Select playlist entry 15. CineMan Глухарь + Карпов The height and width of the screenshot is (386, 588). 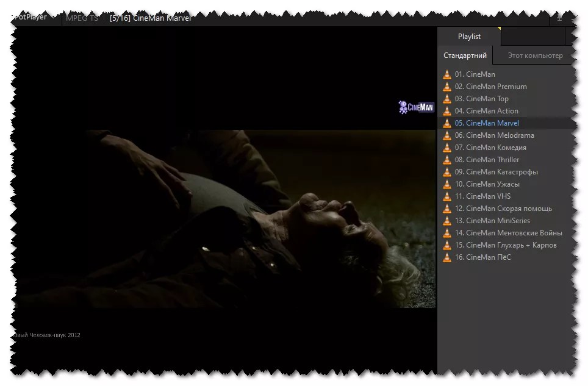(507, 245)
